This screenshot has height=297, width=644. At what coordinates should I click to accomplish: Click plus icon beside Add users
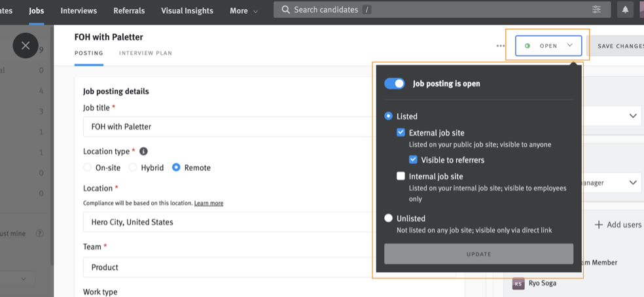click(x=599, y=224)
